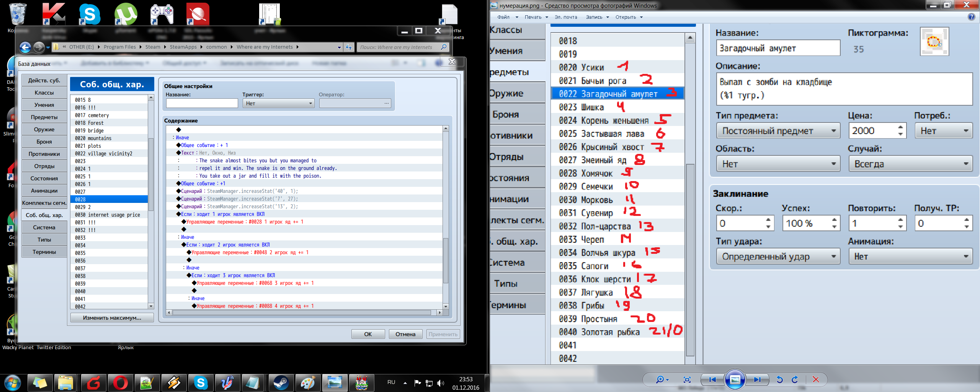Expand Explorer address bar history dropdown
Screen dimensions: 980x392
click(x=339, y=47)
